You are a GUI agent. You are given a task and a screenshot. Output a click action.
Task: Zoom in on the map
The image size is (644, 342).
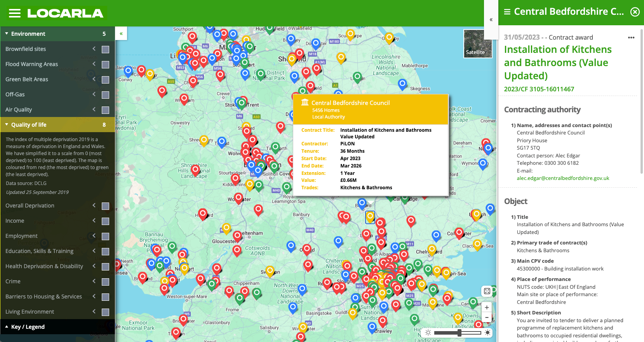point(487,307)
